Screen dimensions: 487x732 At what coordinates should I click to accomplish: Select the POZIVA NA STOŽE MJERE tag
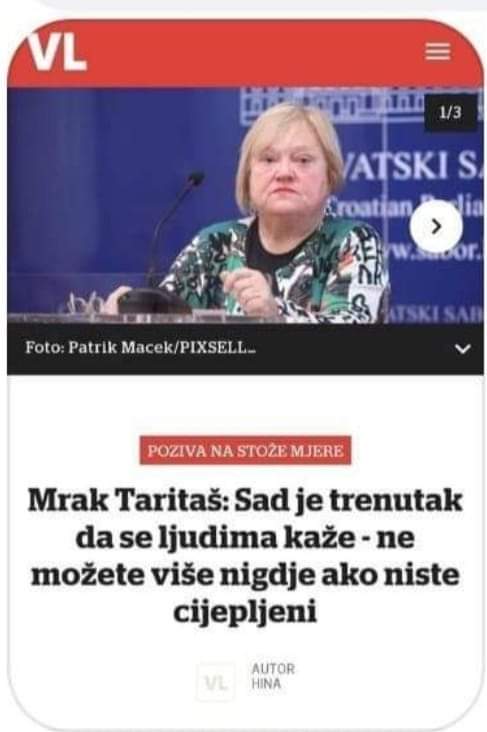click(x=245, y=450)
